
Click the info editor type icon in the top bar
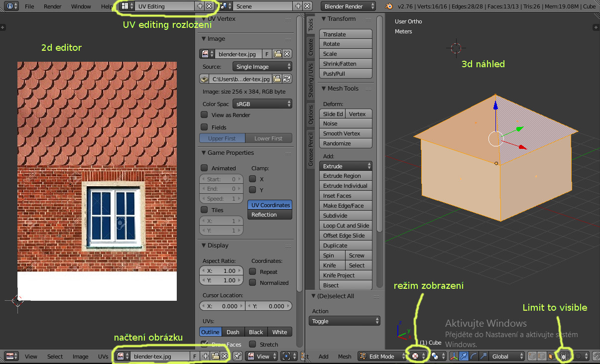12,6
